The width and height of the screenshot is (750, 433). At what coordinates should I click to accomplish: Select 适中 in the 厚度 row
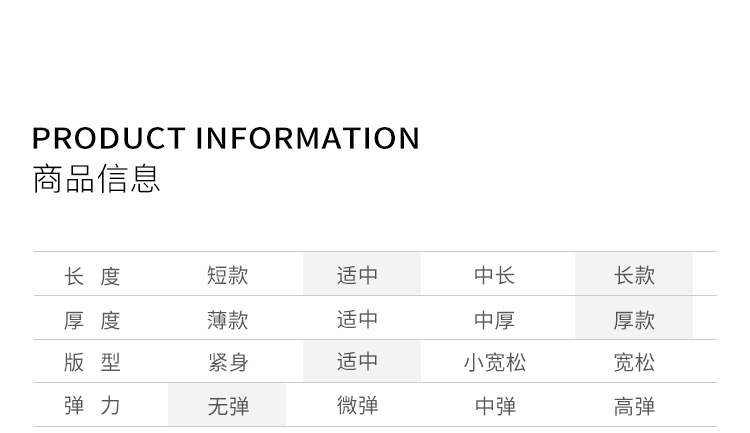click(358, 320)
